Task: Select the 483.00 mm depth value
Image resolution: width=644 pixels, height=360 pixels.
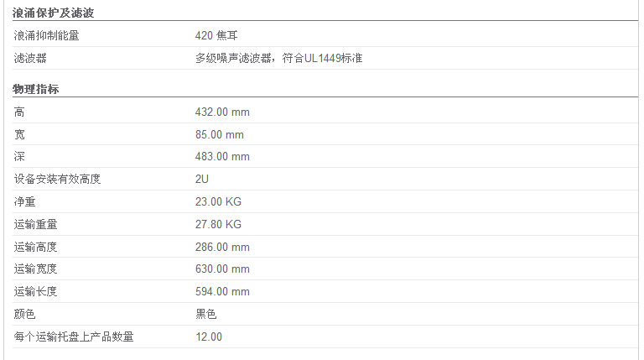Action: tap(222, 156)
